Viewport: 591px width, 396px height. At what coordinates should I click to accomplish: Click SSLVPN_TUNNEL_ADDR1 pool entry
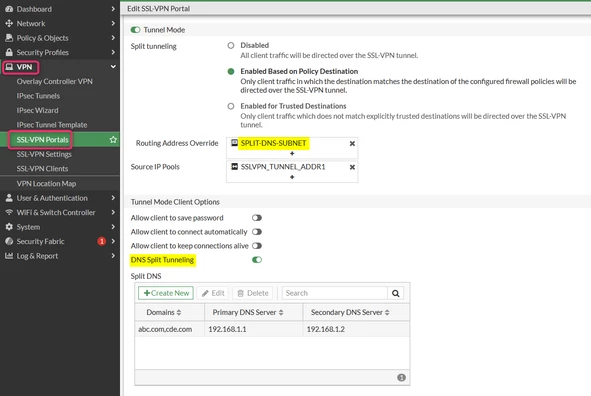click(x=283, y=167)
